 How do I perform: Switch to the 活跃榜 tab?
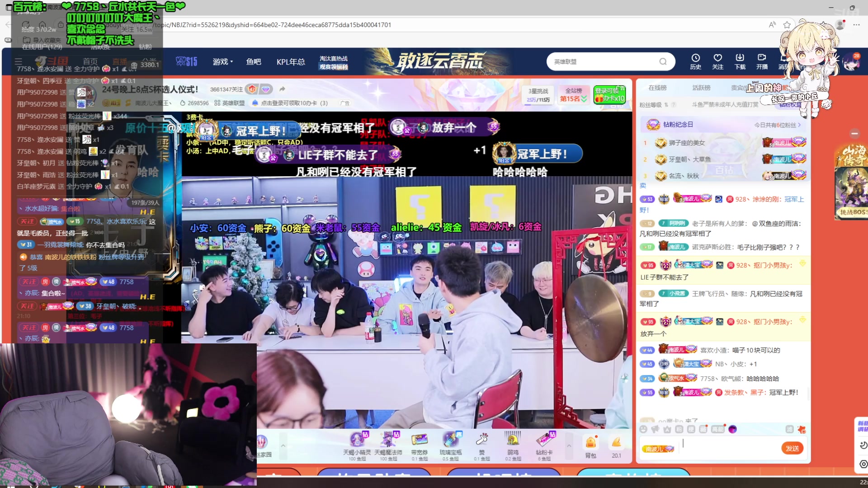[701, 88]
